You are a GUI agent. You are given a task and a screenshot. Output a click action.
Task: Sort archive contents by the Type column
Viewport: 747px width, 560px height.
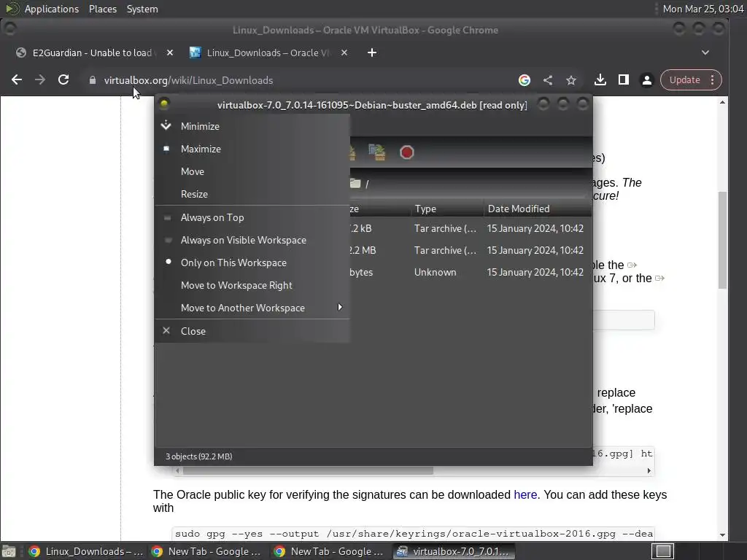click(x=447, y=209)
